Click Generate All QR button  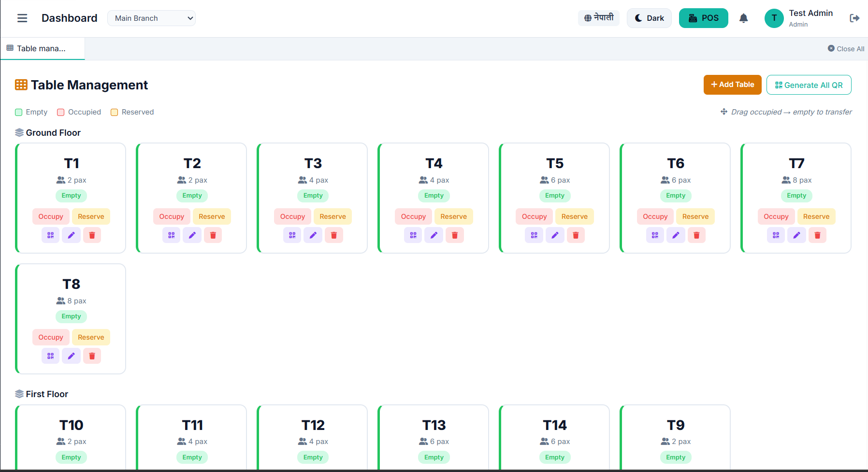(x=809, y=85)
